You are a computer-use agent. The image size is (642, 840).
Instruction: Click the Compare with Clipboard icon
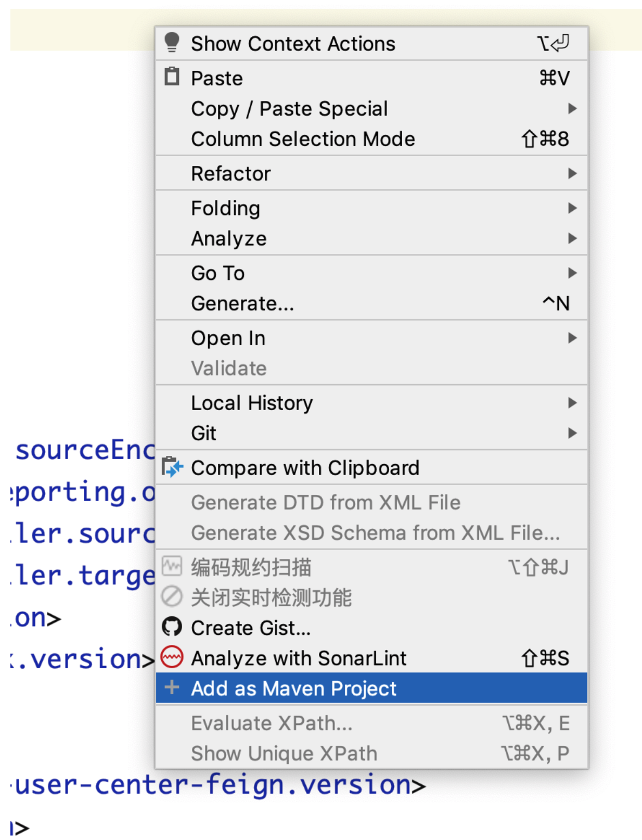pos(172,467)
